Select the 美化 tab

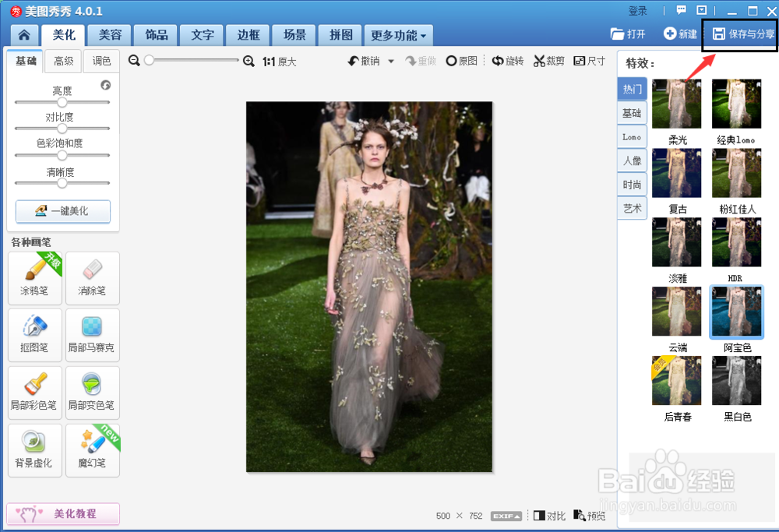point(64,35)
